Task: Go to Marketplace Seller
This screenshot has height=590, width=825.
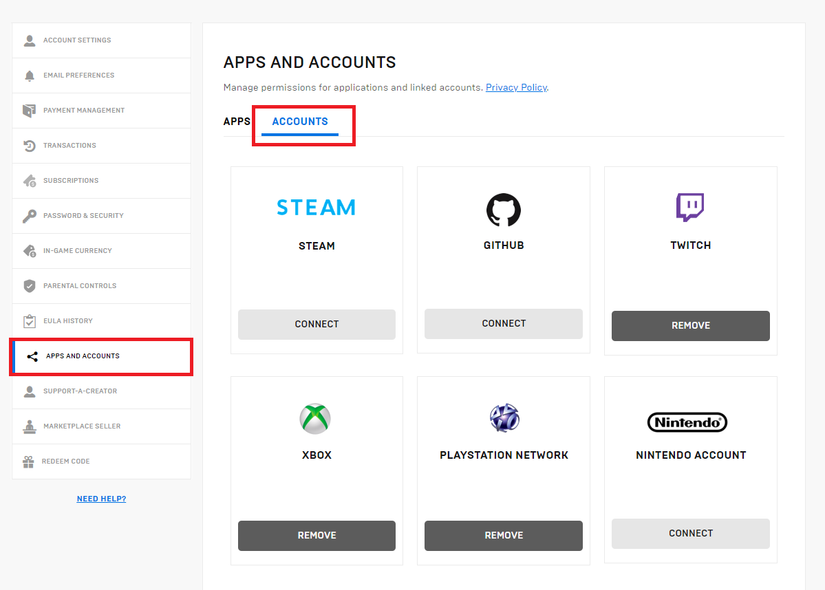Action: point(102,426)
